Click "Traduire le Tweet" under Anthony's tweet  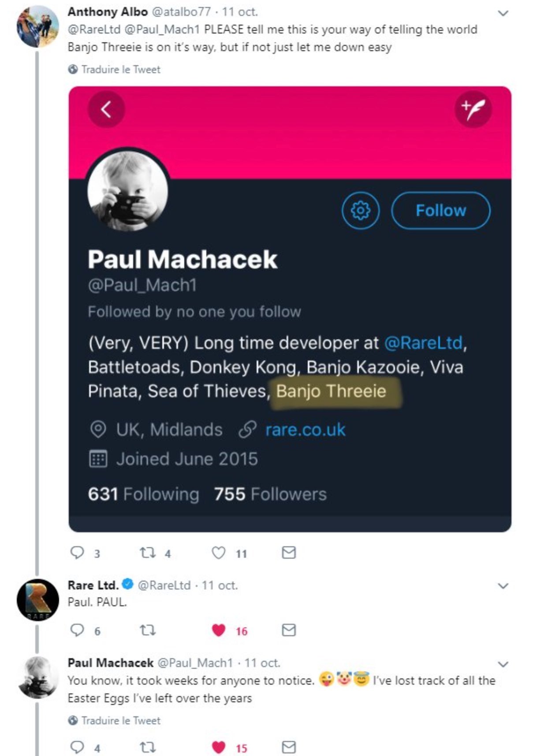pos(120,70)
